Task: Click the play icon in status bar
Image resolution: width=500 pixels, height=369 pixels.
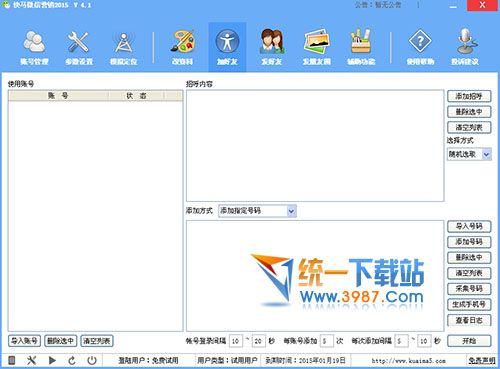Action: tap(52, 360)
